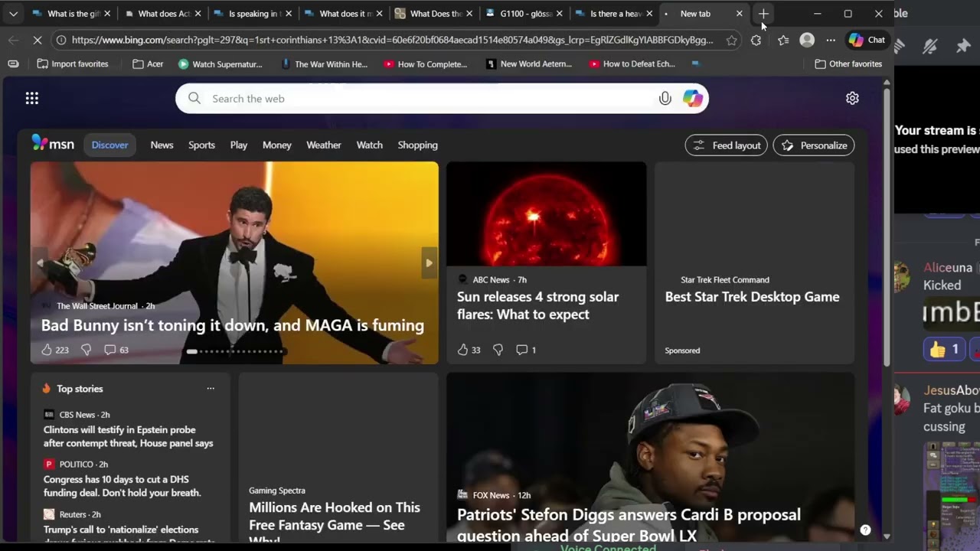The height and width of the screenshot is (551, 980).
Task: Close the 'New tab' tab
Action: (x=739, y=14)
